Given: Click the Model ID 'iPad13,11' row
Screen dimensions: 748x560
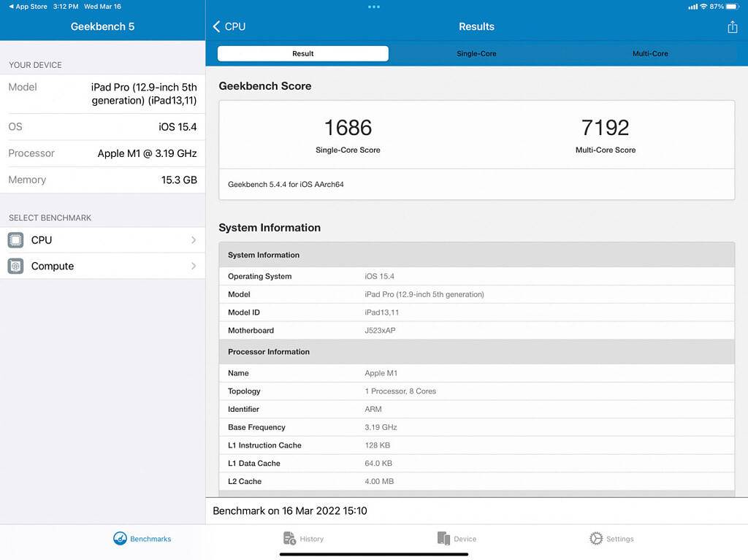Looking at the screenshot, I should (476, 312).
